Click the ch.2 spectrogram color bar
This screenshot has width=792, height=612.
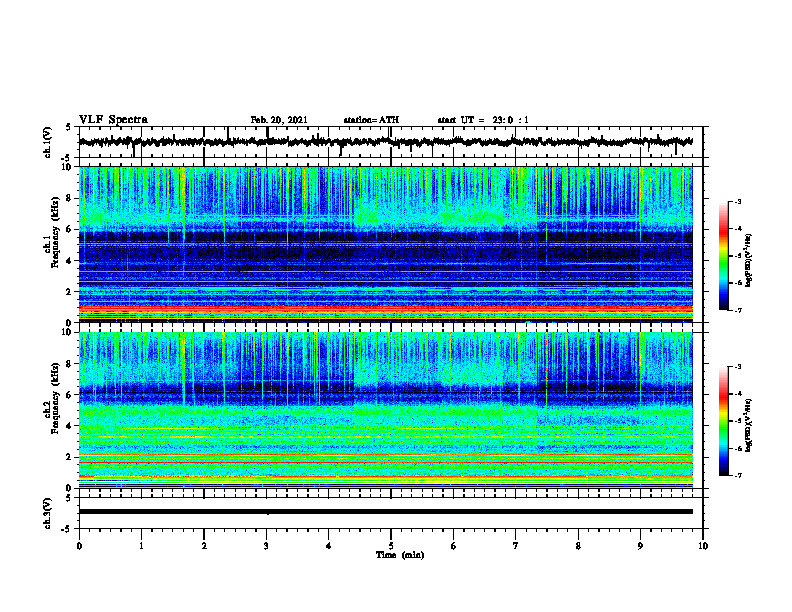[x=723, y=421]
